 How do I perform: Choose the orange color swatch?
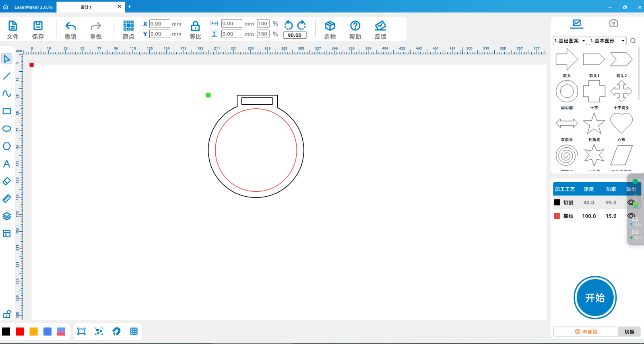click(34, 332)
